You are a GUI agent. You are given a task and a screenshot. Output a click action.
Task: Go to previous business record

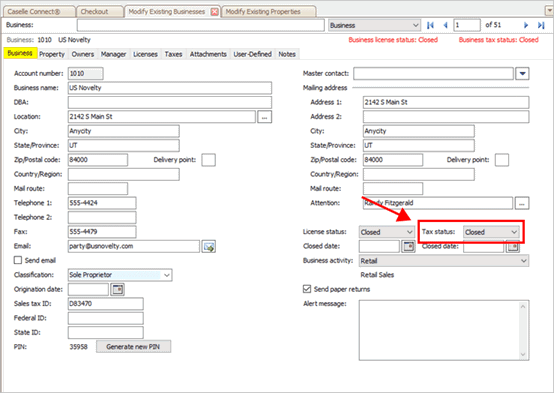click(445, 25)
